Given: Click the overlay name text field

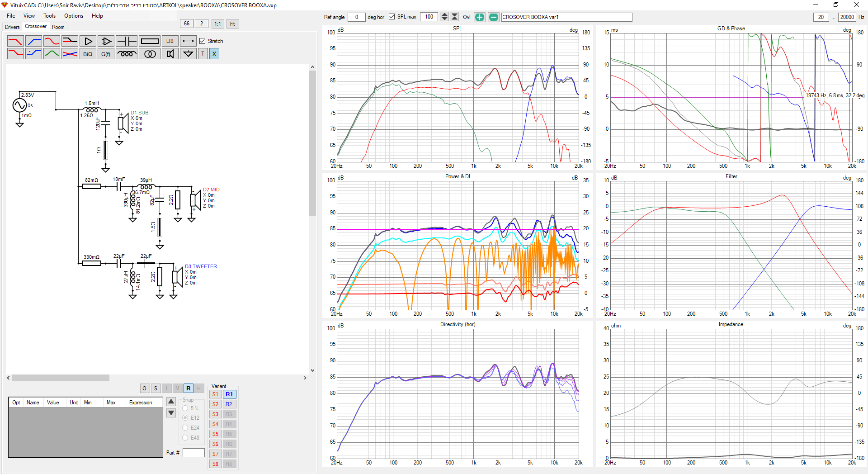Looking at the screenshot, I should [x=566, y=17].
